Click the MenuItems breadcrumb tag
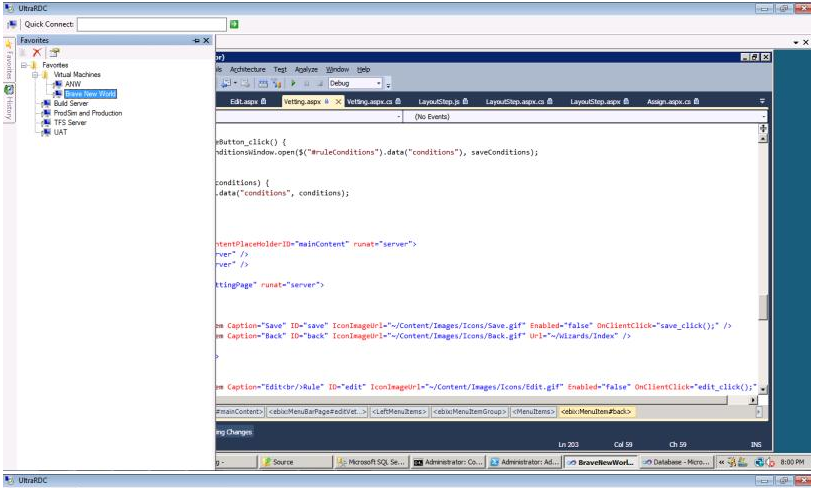Image resolution: width=815 pixels, height=488 pixels. (533, 412)
